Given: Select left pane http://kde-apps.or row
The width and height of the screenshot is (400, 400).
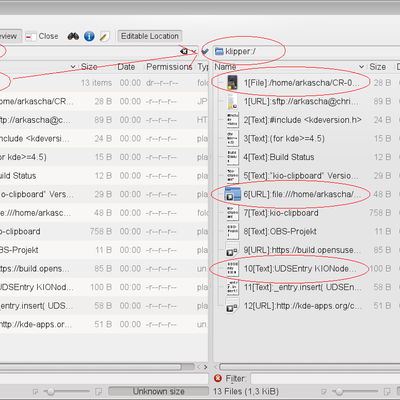Looking at the screenshot, I should click(x=104, y=324).
